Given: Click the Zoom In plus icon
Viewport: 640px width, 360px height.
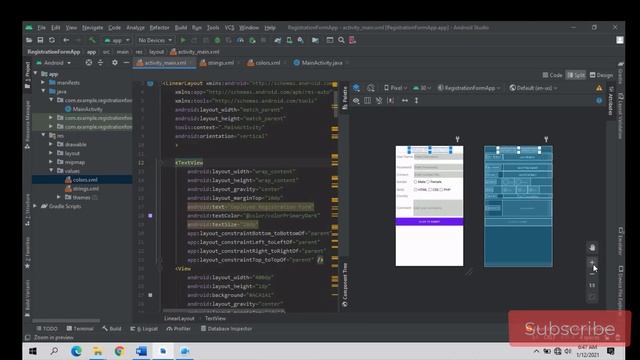Looking at the screenshot, I should (x=592, y=262).
